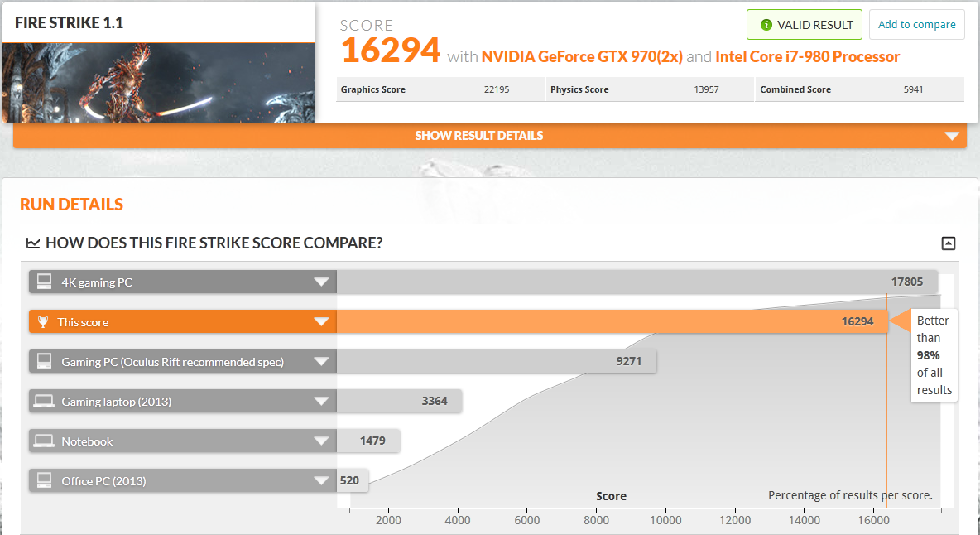The width and height of the screenshot is (980, 535).
Task: Click the desktop icon for Gaming PC Oculus Rift
Action: pos(45,361)
